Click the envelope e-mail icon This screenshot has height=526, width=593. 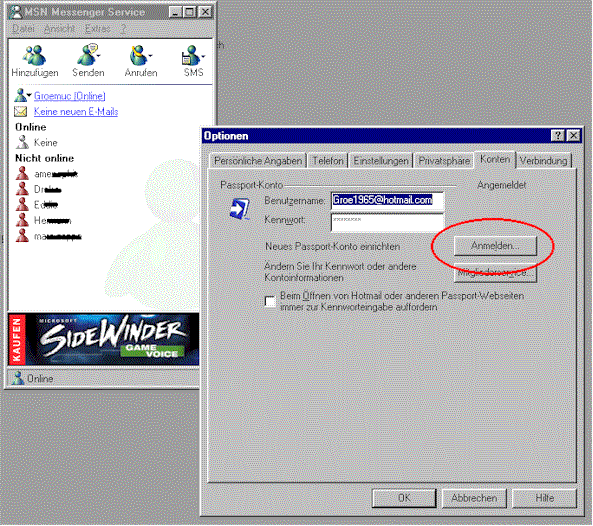[20, 112]
